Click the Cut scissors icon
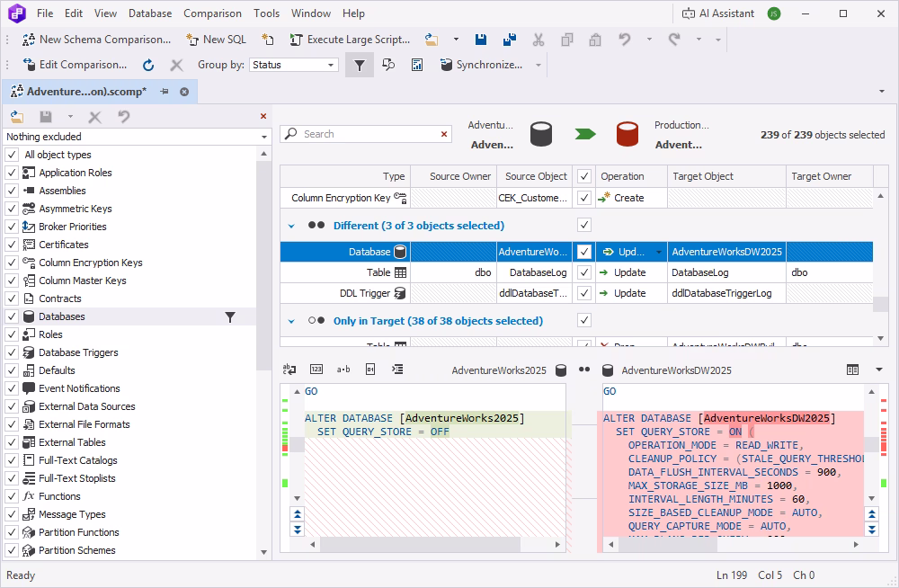The width and height of the screenshot is (899, 588). (538, 40)
